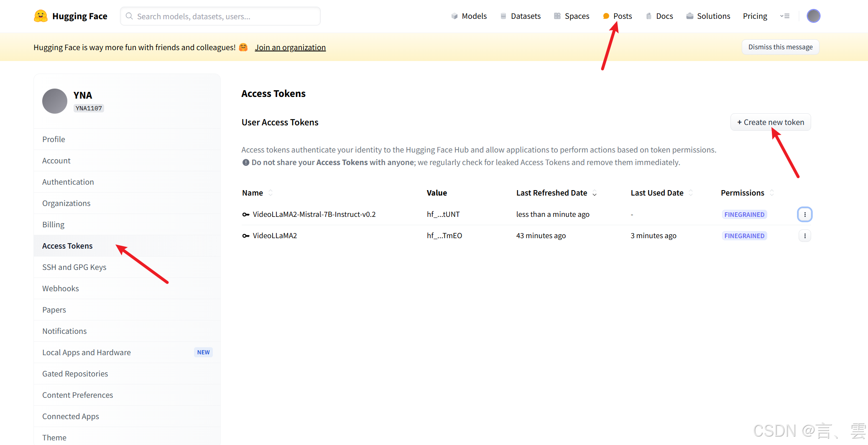Select Access Tokens in sidebar
This screenshot has width=868, height=445.
[x=127, y=246]
